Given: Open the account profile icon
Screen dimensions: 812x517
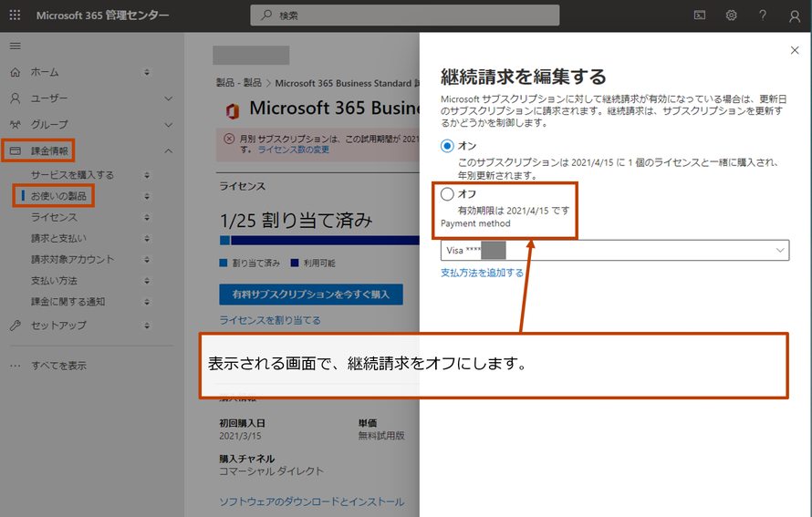Looking at the screenshot, I should click(x=794, y=16).
